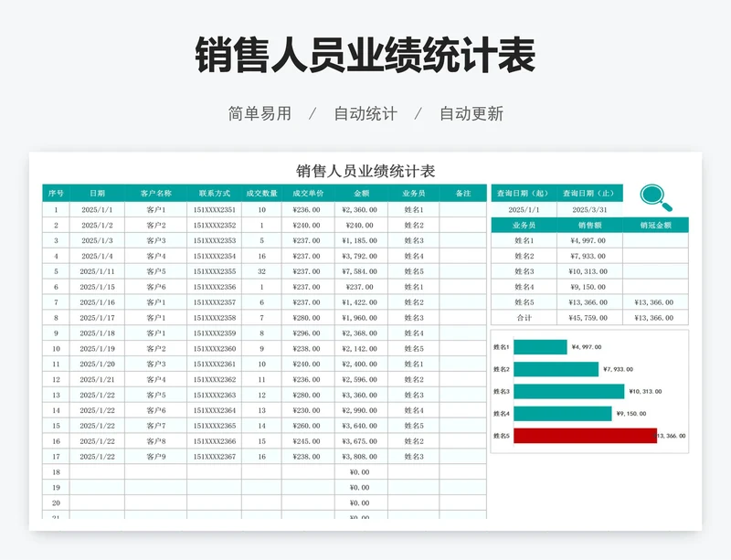Click the 合计 row label
This screenshot has width=731, height=560.
click(524, 318)
